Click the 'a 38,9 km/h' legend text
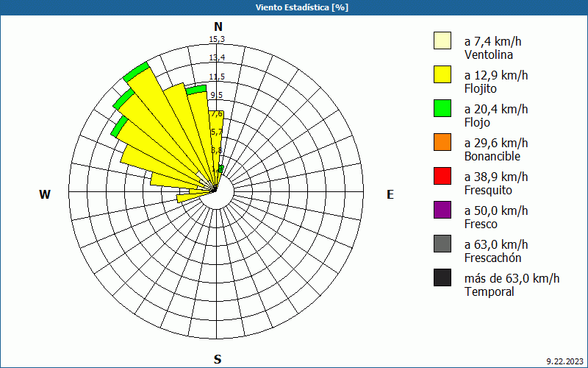Image resolution: width=588 pixels, height=368 pixels. pyautogui.click(x=496, y=177)
